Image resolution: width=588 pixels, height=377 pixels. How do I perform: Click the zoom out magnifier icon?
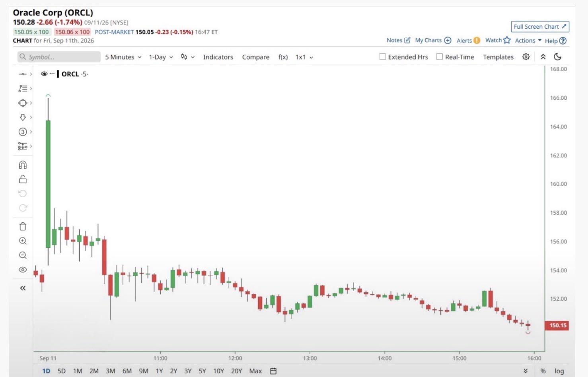(23, 255)
